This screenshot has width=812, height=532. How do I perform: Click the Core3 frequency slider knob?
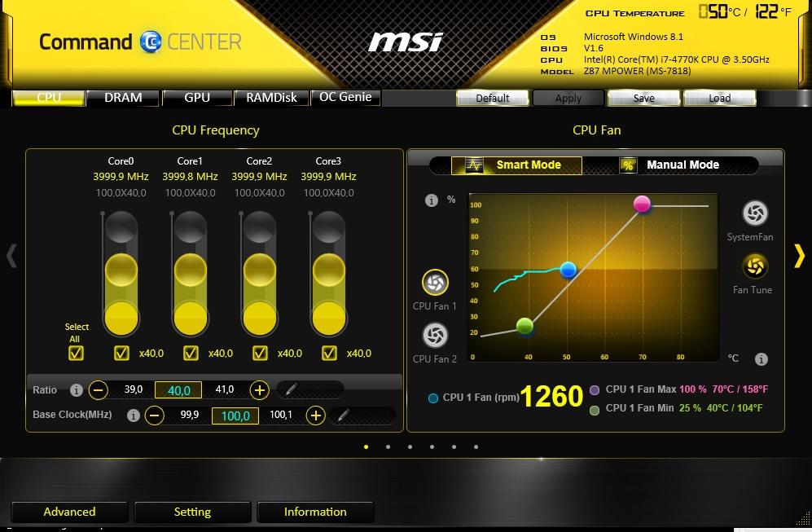[329, 270]
